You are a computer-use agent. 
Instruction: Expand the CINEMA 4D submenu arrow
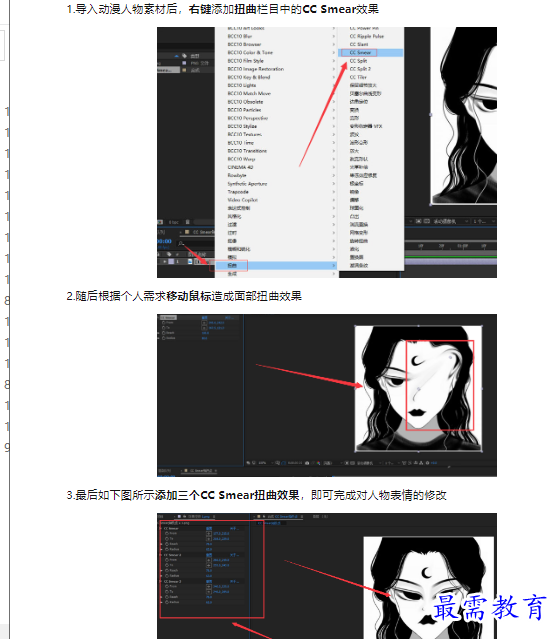point(334,167)
